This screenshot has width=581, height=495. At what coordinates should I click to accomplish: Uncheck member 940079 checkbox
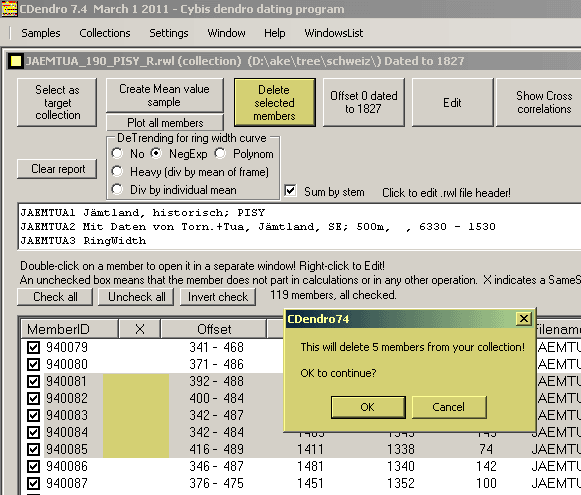[33, 348]
